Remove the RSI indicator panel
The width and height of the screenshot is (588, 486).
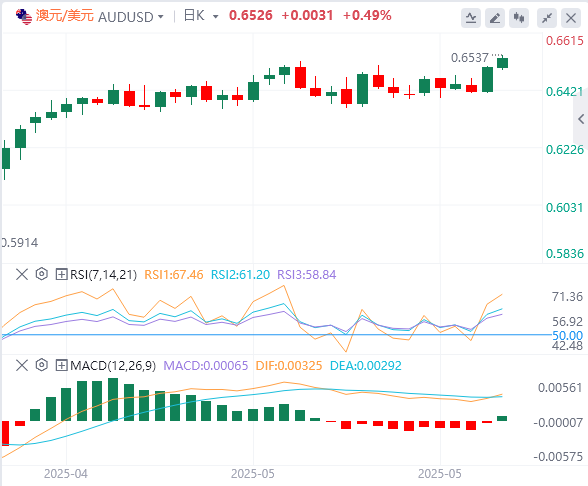[x=22, y=274]
